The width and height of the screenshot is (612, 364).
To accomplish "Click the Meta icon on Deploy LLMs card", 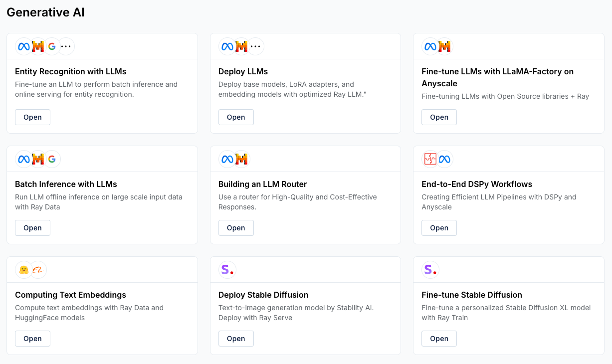I will click(227, 46).
